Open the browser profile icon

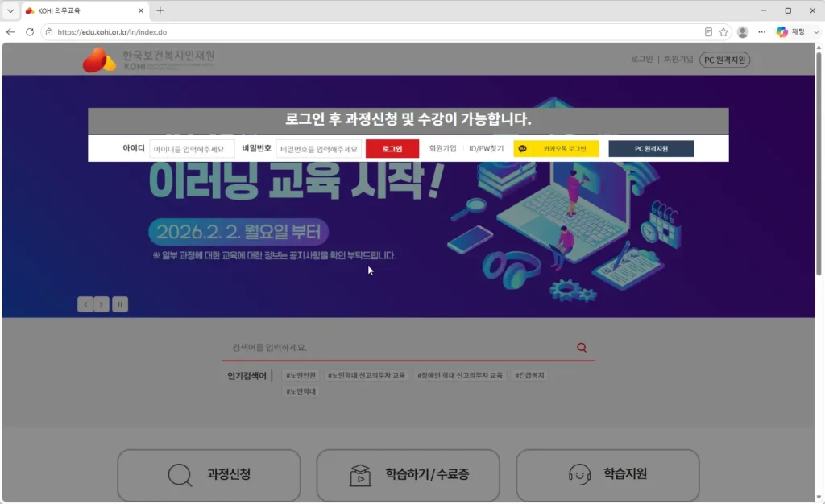click(743, 32)
